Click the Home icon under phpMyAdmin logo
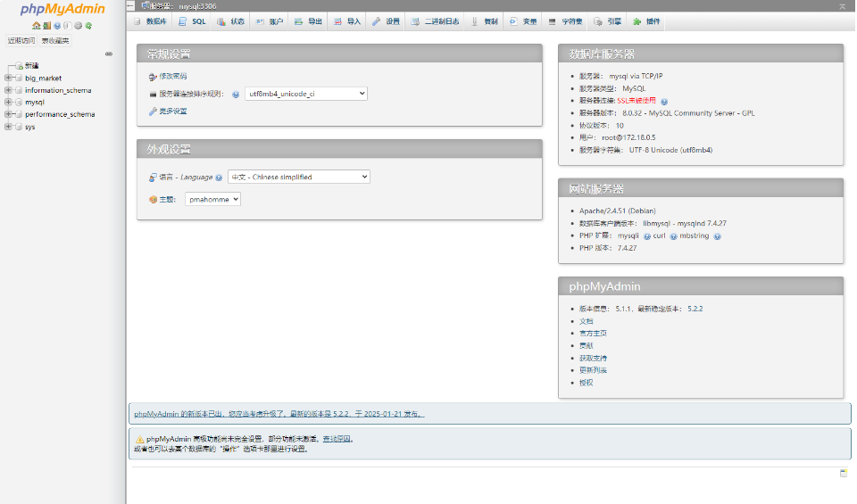This screenshot has height=504, width=857. coord(36,26)
